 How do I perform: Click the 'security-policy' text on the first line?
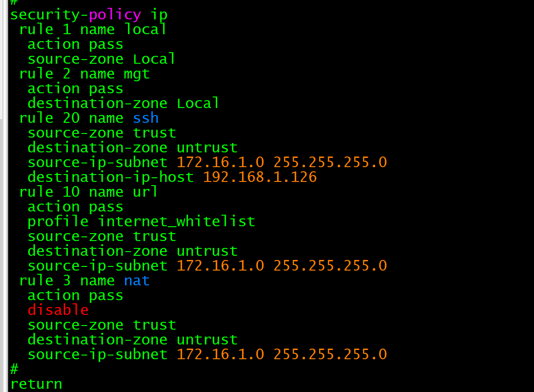click(x=75, y=15)
